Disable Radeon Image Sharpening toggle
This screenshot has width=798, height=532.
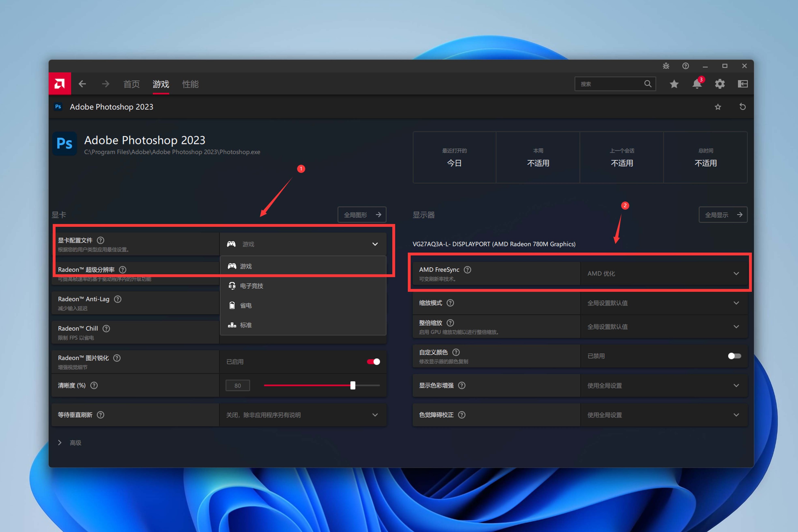[x=373, y=362]
